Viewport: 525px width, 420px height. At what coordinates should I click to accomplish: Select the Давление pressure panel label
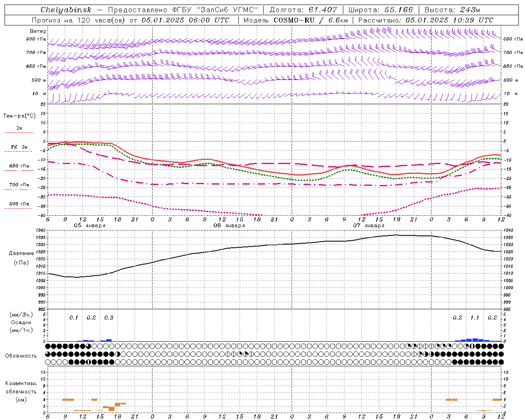(x=21, y=253)
